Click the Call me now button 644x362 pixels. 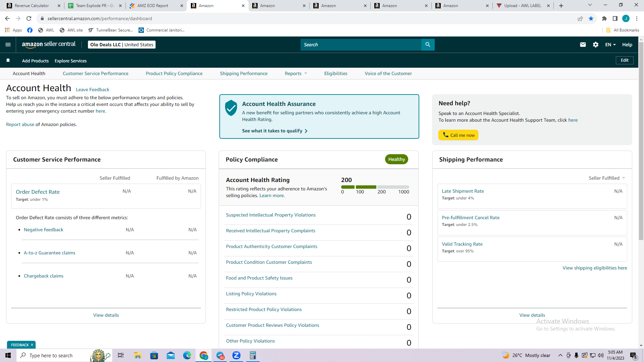tap(459, 135)
